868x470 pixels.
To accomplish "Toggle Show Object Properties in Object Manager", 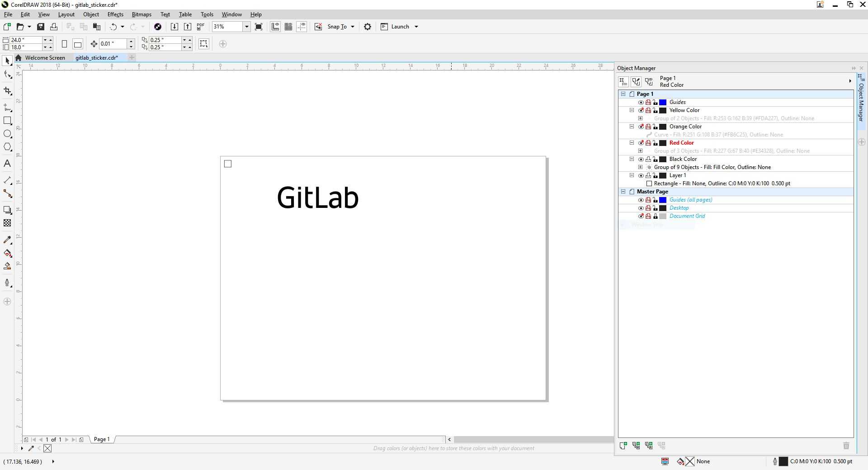I will point(623,81).
